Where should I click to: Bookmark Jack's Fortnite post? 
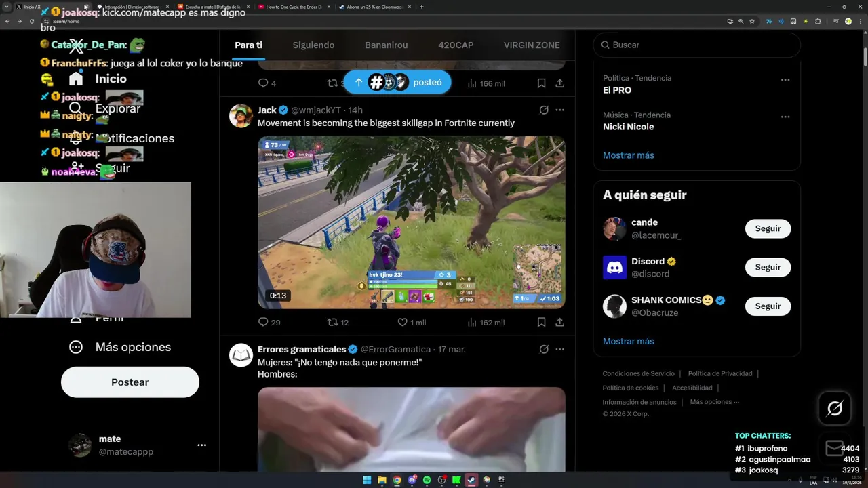(541, 323)
